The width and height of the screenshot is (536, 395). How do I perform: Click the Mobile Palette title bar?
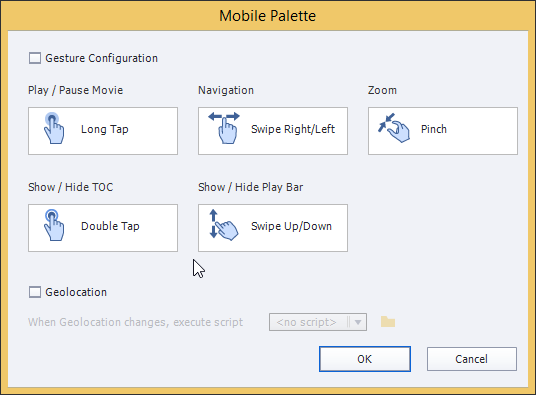[268, 16]
